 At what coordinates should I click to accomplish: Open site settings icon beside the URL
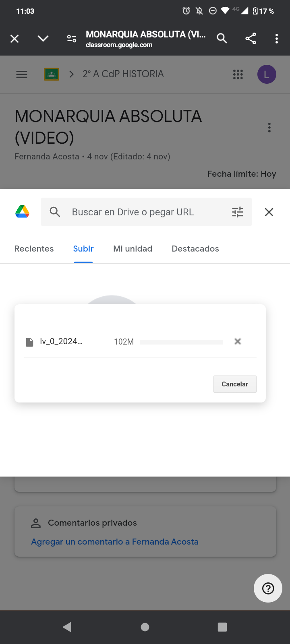[72, 39]
